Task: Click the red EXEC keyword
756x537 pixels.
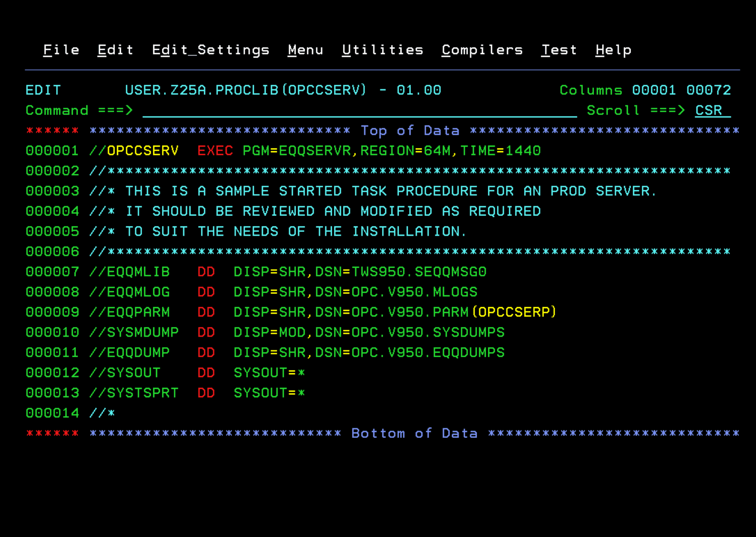Action: [215, 151]
